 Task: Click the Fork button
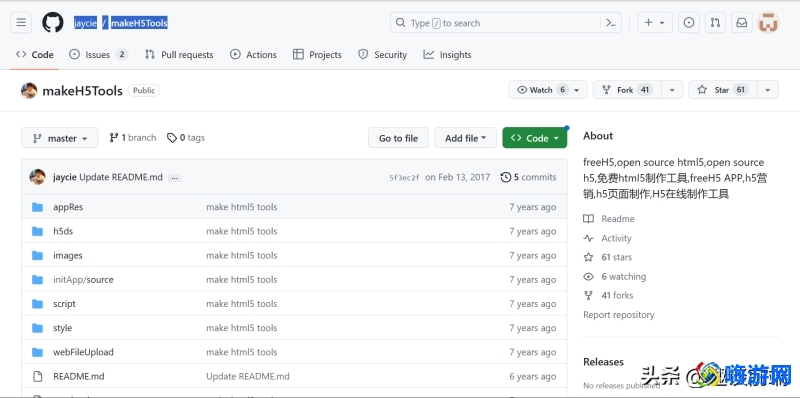point(627,90)
